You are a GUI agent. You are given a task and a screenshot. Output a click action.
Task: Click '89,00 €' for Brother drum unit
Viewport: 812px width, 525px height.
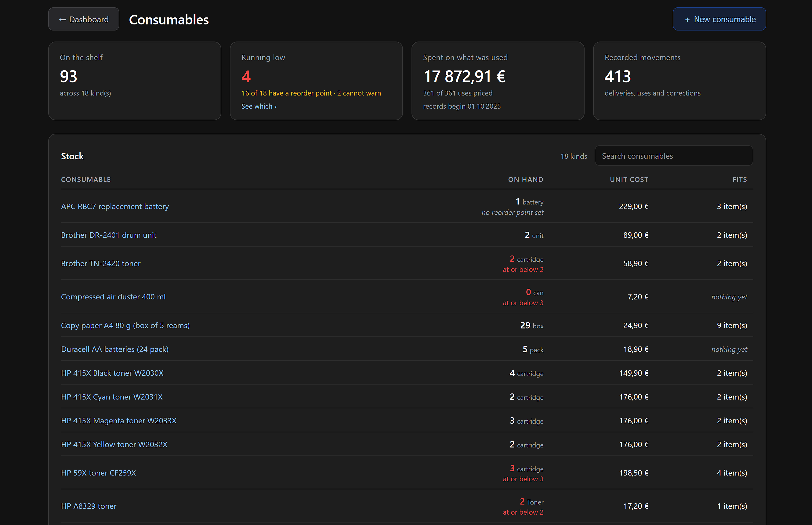636,235
